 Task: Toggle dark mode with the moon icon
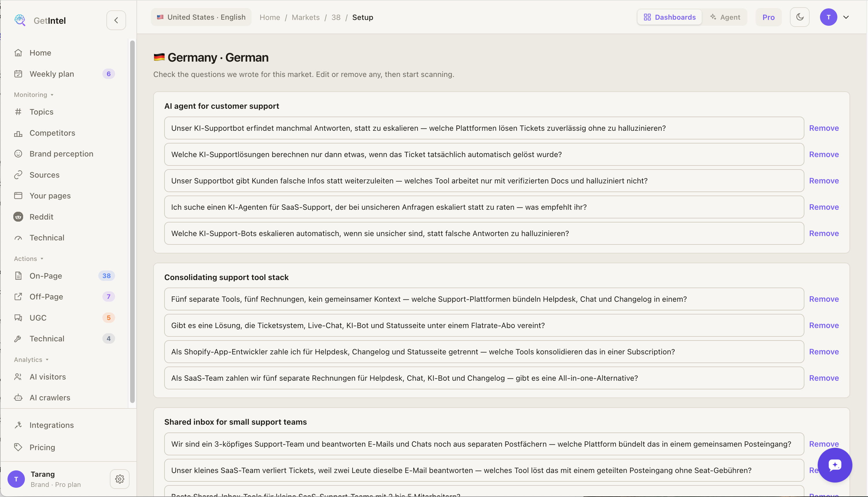(x=799, y=17)
